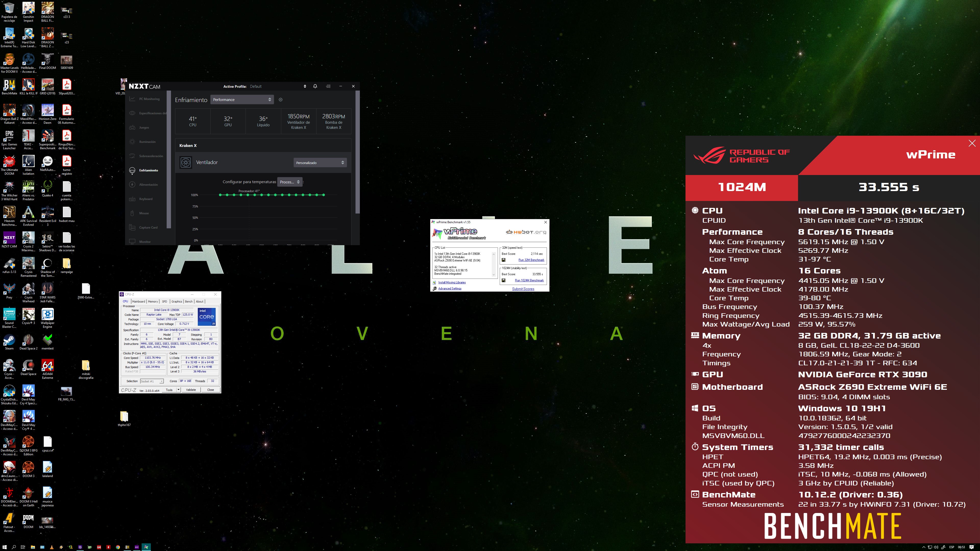Open the AIDA64 Extreme desktop shortcut
Screen dimensions: 980x551
pyautogui.click(x=47, y=369)
